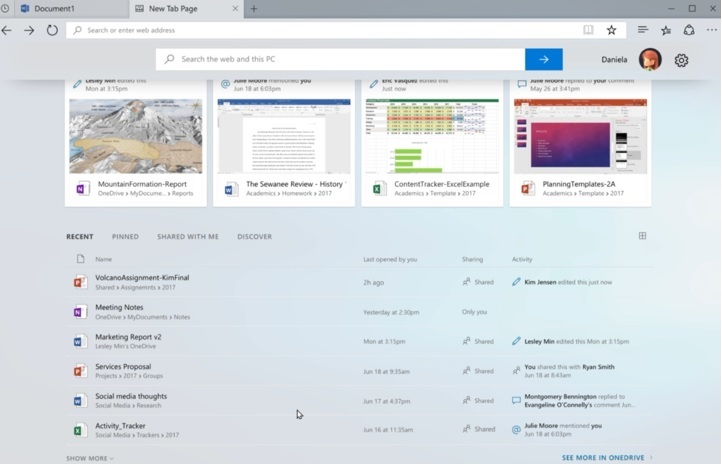Select the Pinned tab
The height and width of the screenshot is (464, 722).
click(x=125, y=237)
